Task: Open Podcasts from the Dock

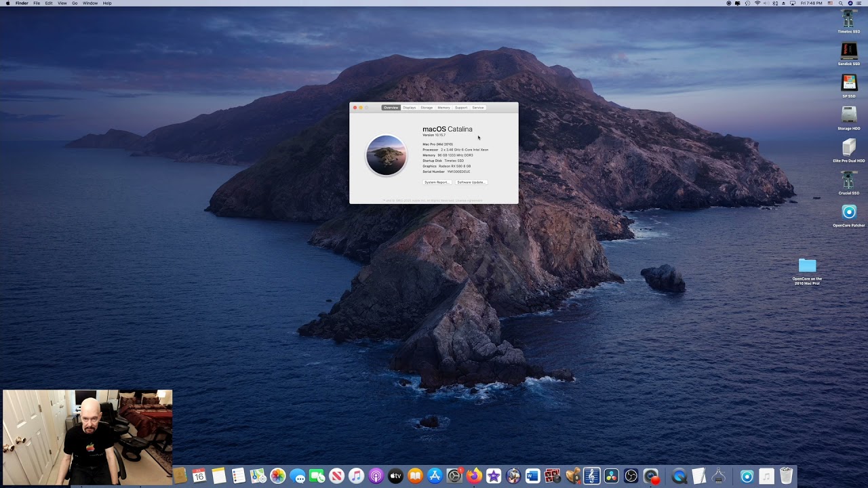Action: point(376,476)
